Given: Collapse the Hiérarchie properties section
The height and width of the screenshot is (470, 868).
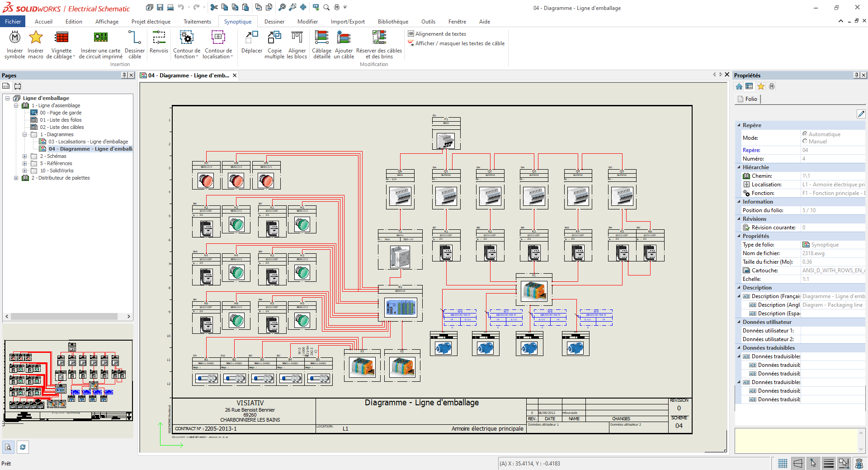Looking at the screenshot, I should click(739, 167).
